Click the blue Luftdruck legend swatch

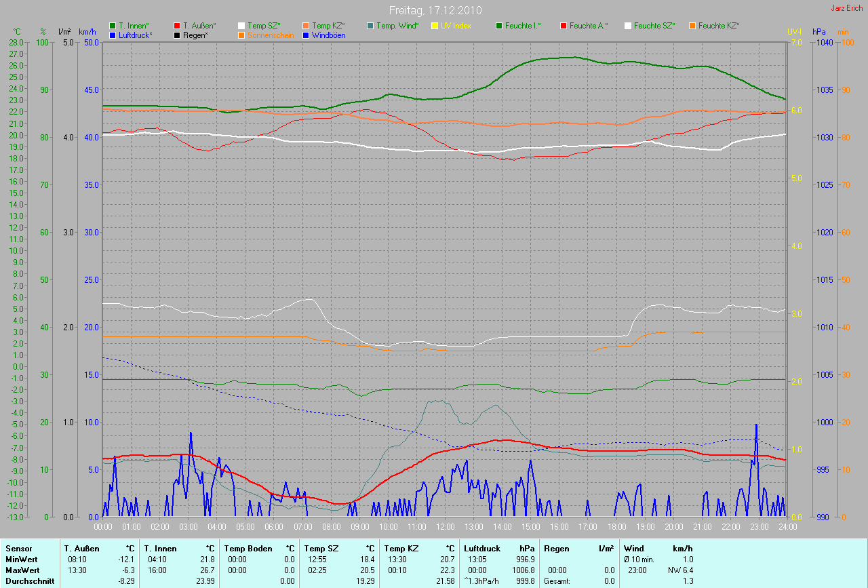[113, 35]
